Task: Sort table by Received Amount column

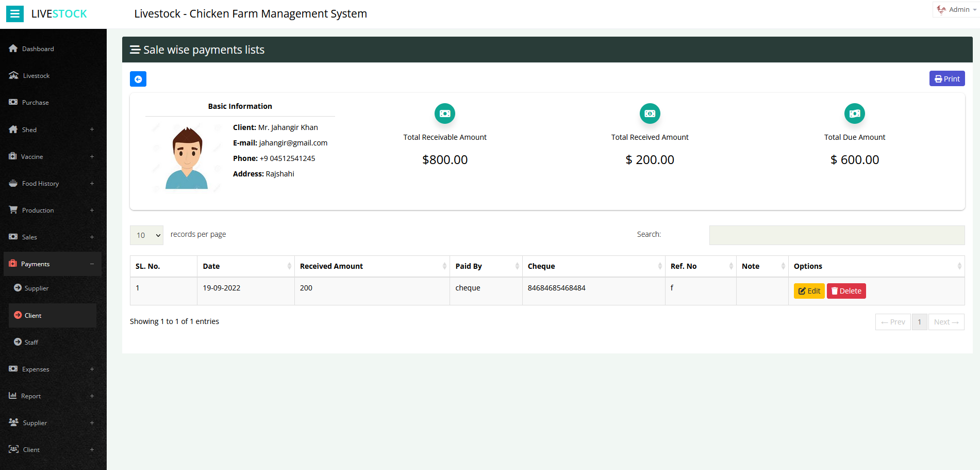Action: [x=371, y=266]
